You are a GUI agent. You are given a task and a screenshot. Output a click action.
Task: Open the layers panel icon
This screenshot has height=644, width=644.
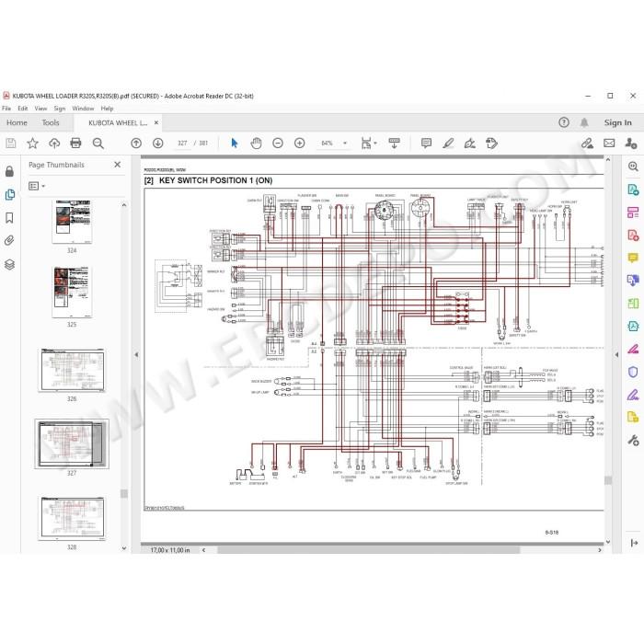pos(9,265)
